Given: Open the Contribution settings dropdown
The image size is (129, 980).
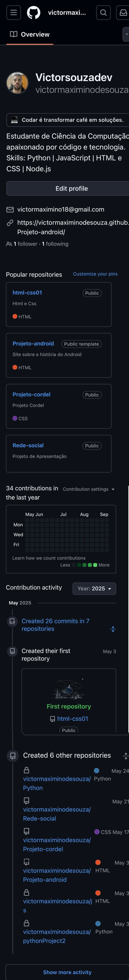Looking at the screenshot, I should pyautogui.click(x=88, y=489).
